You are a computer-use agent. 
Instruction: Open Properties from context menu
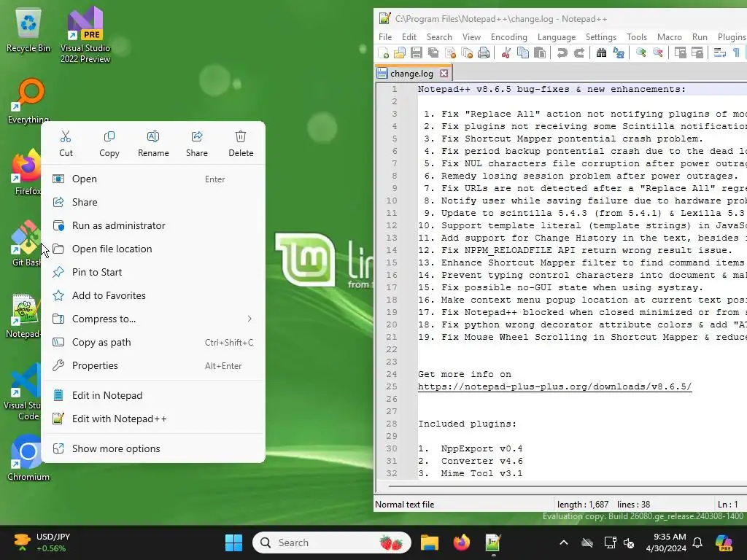[153, 366]
